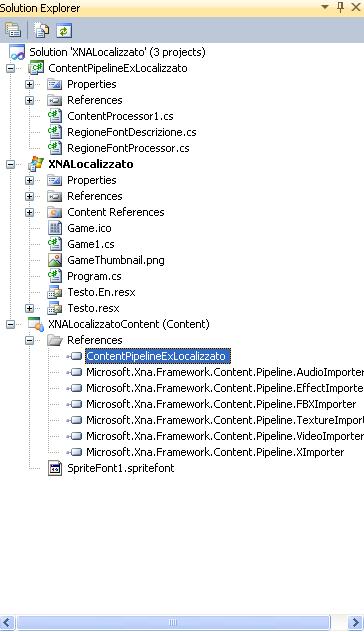Expand References under ContentPipelineExLocalizzato
Screen dimensions: 364x632
(29, 100)
